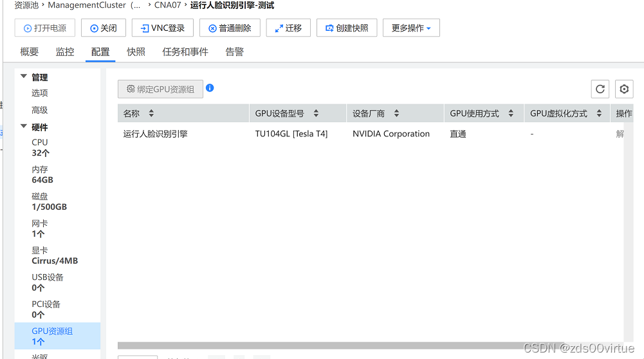Click the TU104GL [Tesla T4] cell
Image resolution: width=644 pixels, height=359 pixels.
coord(291,134)
